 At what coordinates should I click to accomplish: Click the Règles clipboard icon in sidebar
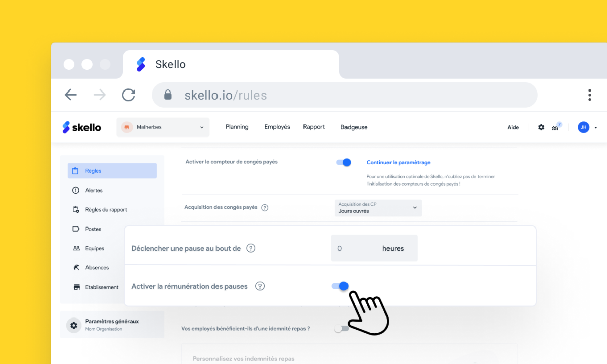(x=75, y=171)
